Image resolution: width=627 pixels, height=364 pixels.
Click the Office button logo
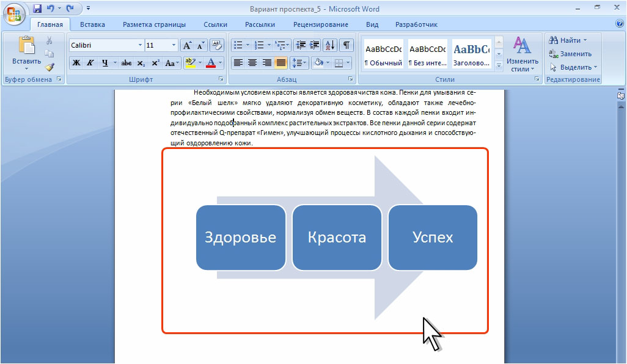[14, 14]
